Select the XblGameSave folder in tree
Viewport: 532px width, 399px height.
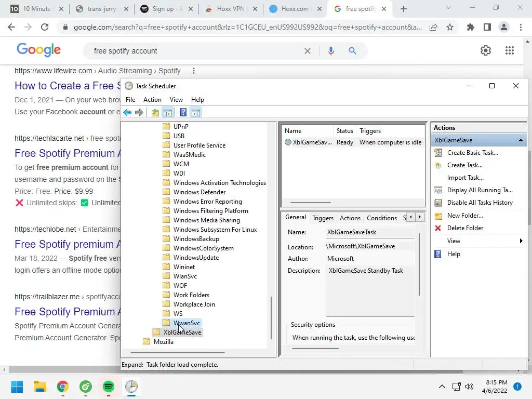[x=182, y=332]
